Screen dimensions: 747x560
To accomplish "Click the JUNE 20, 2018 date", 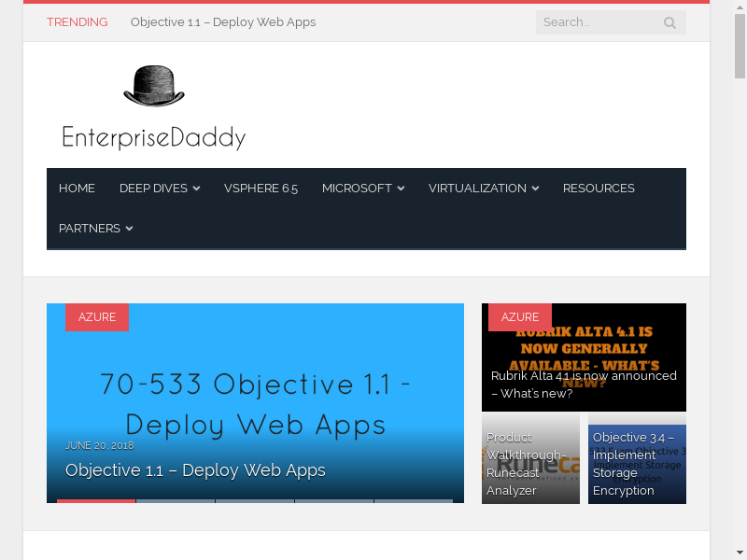I will tap(100, 446).
